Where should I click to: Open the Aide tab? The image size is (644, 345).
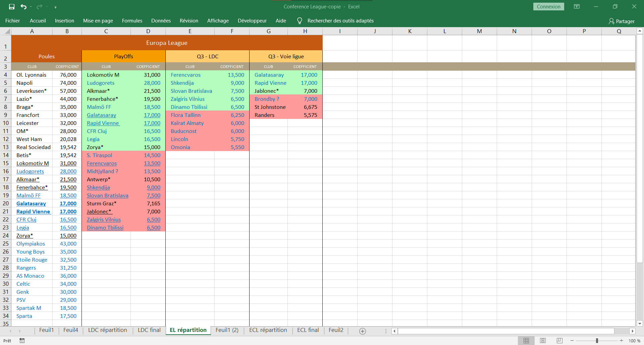point(281,21)
